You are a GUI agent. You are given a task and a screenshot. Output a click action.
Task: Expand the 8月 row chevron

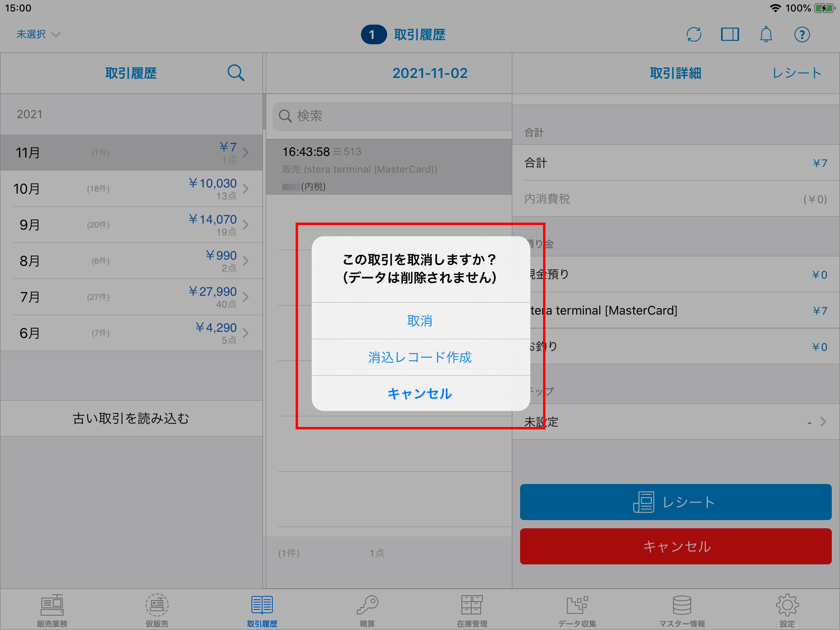(x=246, y=261)
